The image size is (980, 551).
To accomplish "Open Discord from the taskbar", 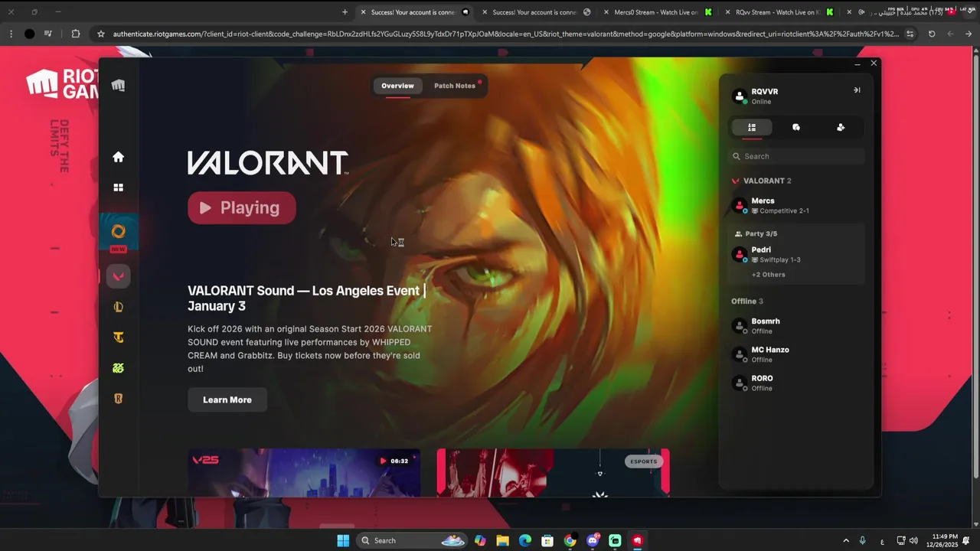I will 593,541.
